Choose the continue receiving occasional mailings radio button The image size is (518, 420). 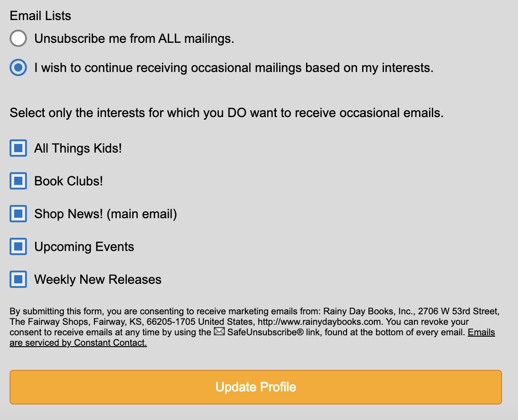[18, 68]
